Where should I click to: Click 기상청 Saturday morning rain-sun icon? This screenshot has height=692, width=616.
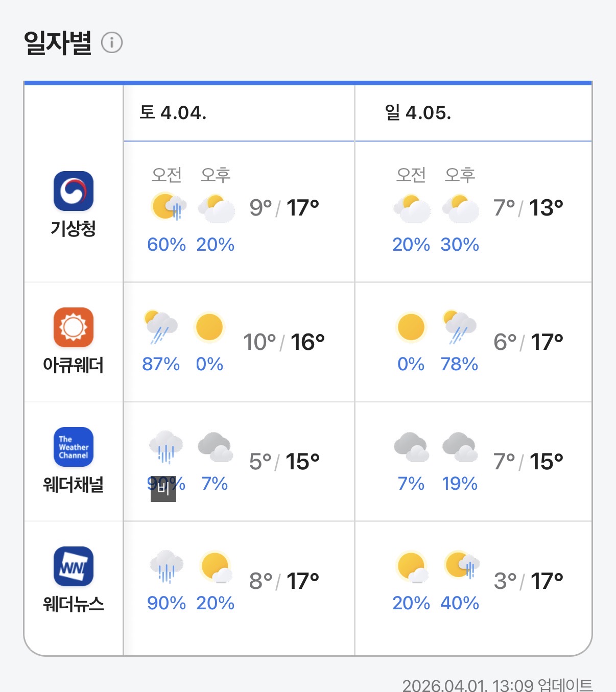click(168, 207)
